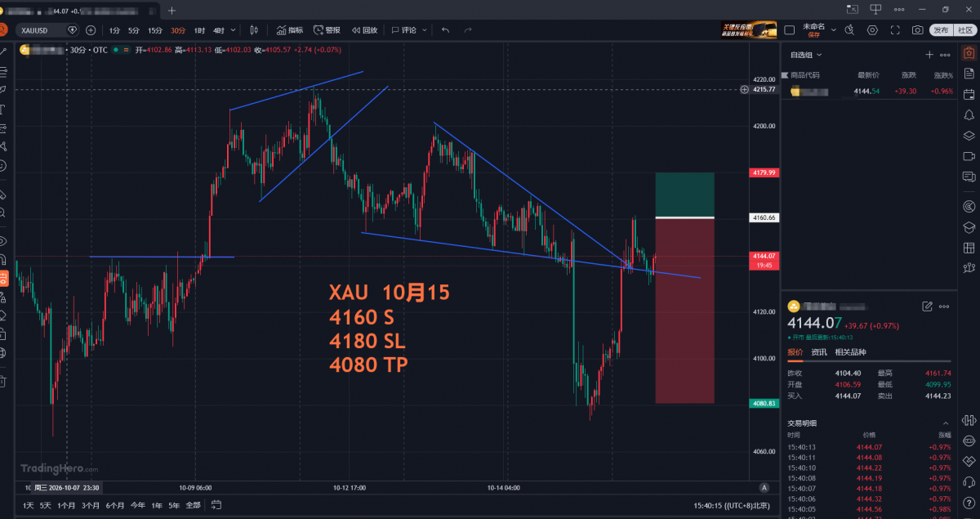Select the 1时 timeframe

(x=199, y=30)
